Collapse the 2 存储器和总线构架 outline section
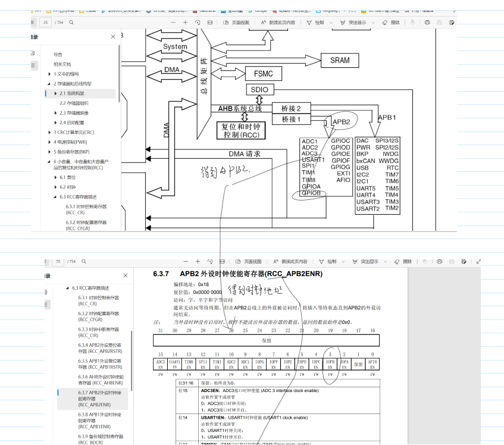Image resolution: width=504 pixels, height=445 pixels. [49, 84]
